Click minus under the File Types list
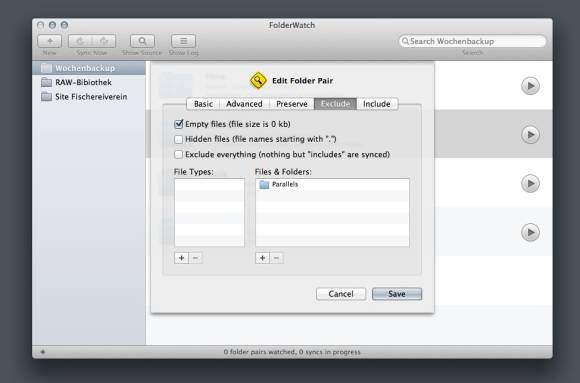 pyautogui.click(x=196, y=258)
